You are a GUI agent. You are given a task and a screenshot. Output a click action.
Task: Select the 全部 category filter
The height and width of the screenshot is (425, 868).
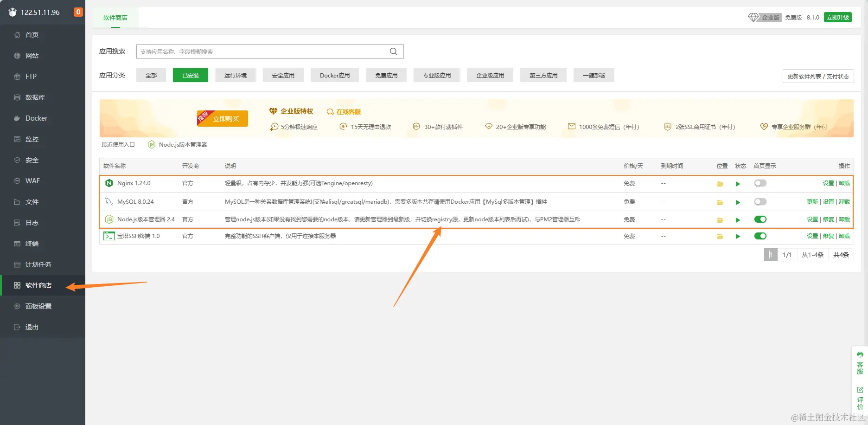[151, 75]
